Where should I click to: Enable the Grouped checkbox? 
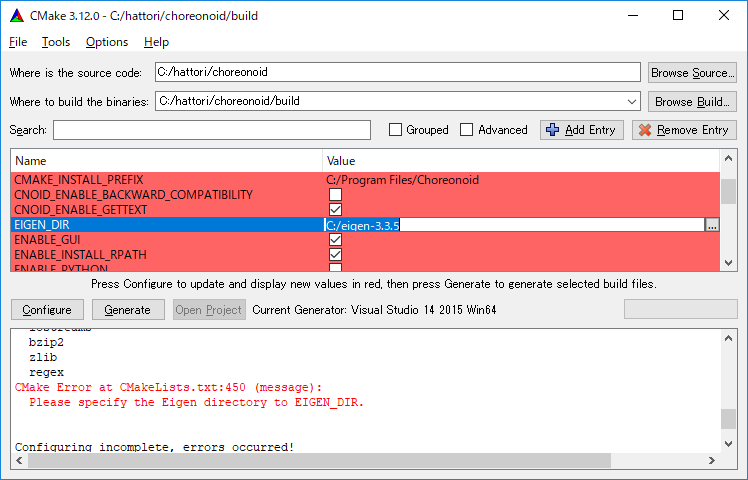tap(396, 130)
